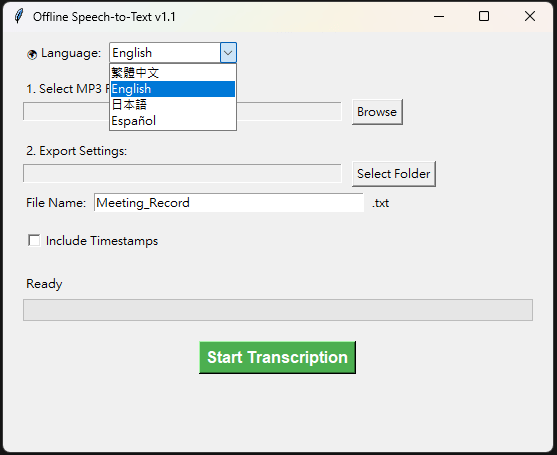Click the feather app icon in title bar

point(19,16)
